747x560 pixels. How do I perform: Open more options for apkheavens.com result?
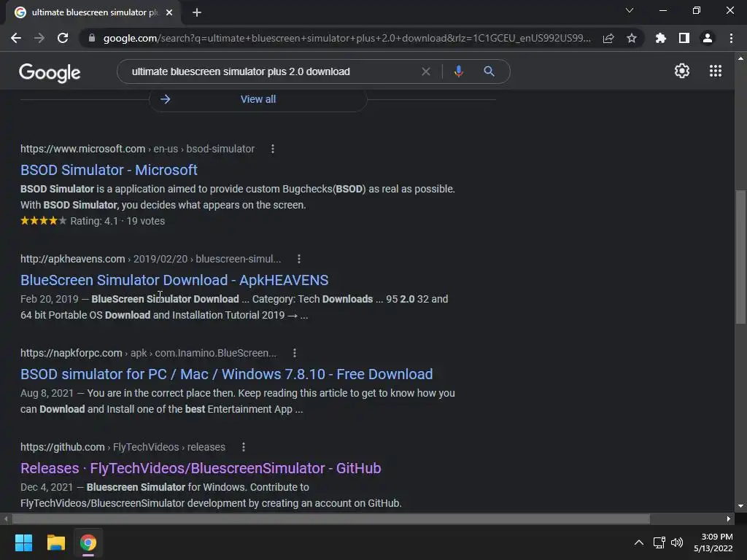point(298,259)
